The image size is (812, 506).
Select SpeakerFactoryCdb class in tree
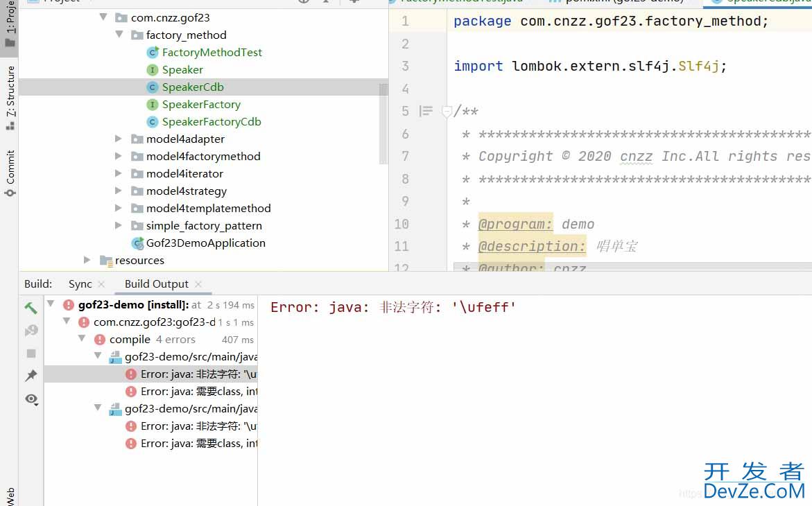(x=211, y=122)
